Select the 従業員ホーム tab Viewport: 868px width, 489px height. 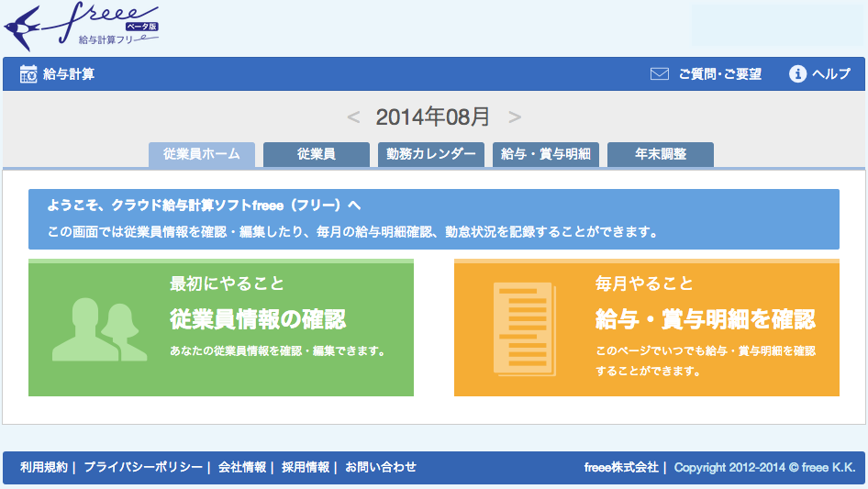tap(202, 155)
